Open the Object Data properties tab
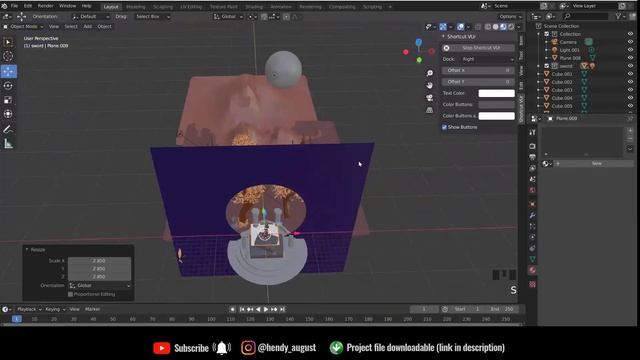 [532, 259]
